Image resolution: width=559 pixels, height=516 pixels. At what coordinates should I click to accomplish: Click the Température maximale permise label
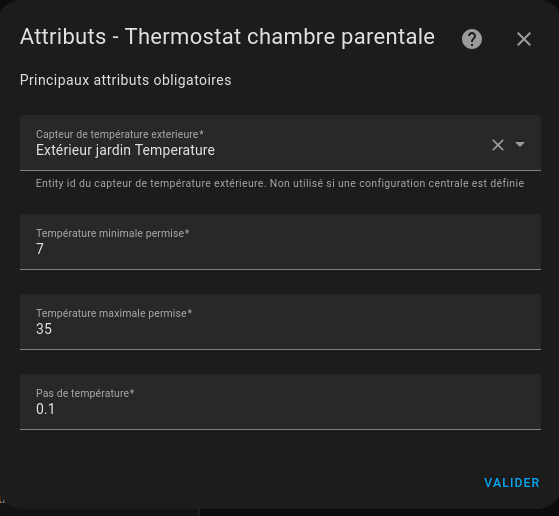click(x=114, y=313)
